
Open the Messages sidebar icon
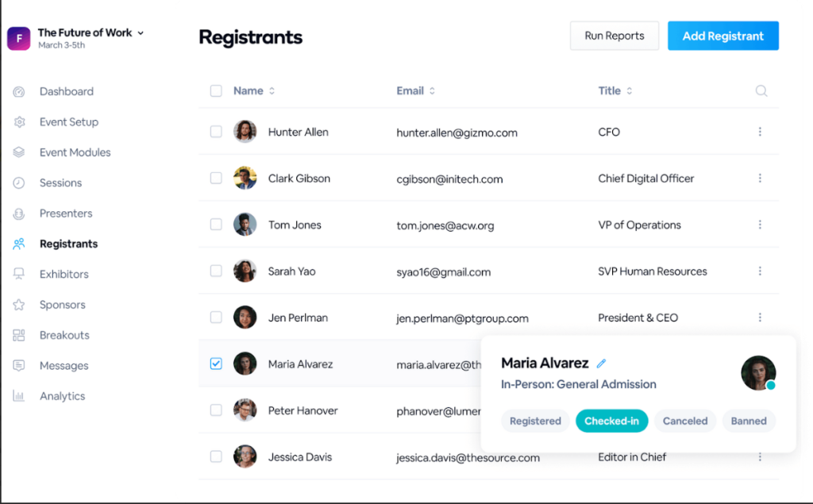(18, 365)
